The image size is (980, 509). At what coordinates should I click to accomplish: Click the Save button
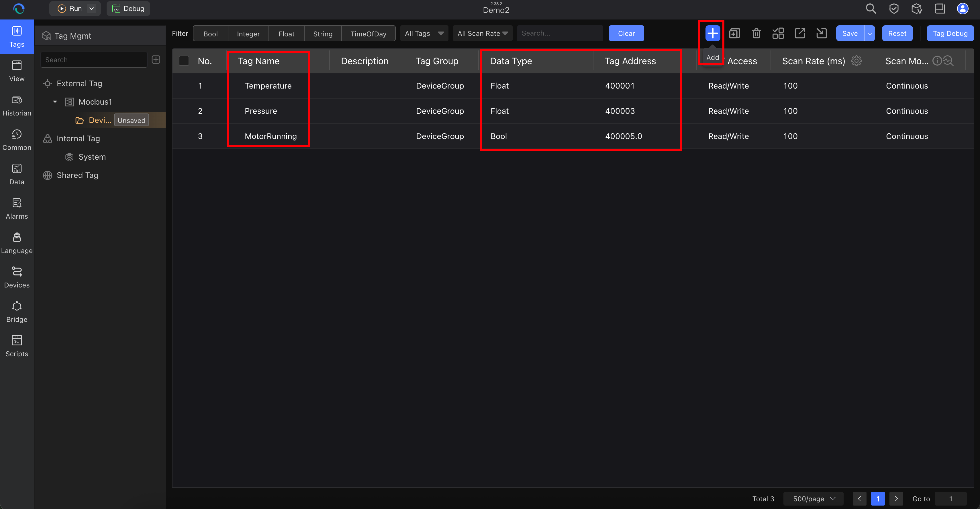tap(850, 34)
